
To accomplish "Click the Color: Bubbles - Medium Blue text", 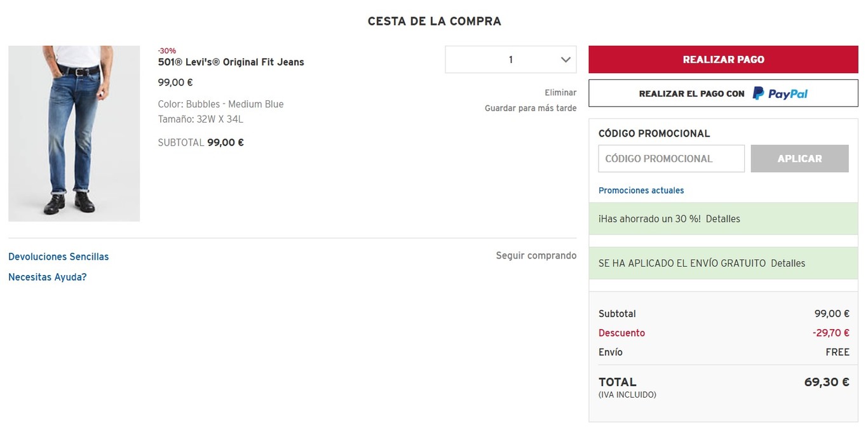I will [x=220, y=104].
